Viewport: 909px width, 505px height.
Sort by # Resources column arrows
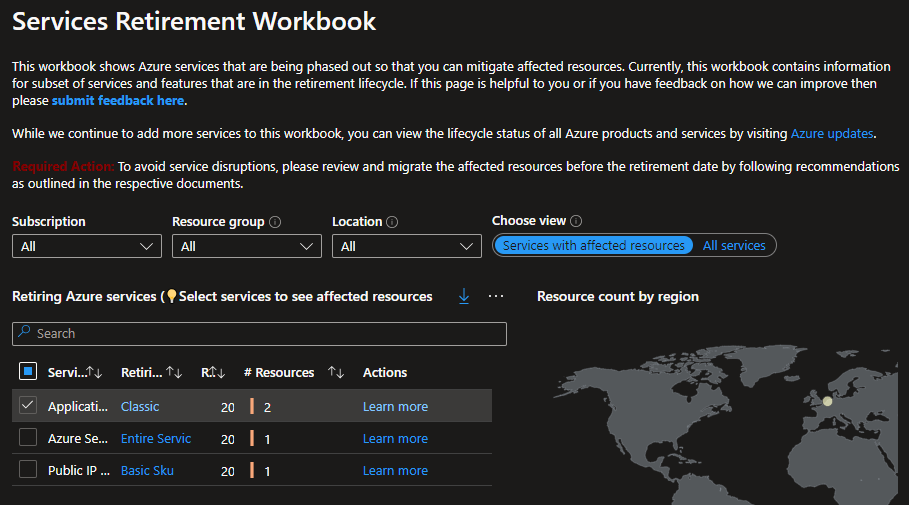(336, 372)
